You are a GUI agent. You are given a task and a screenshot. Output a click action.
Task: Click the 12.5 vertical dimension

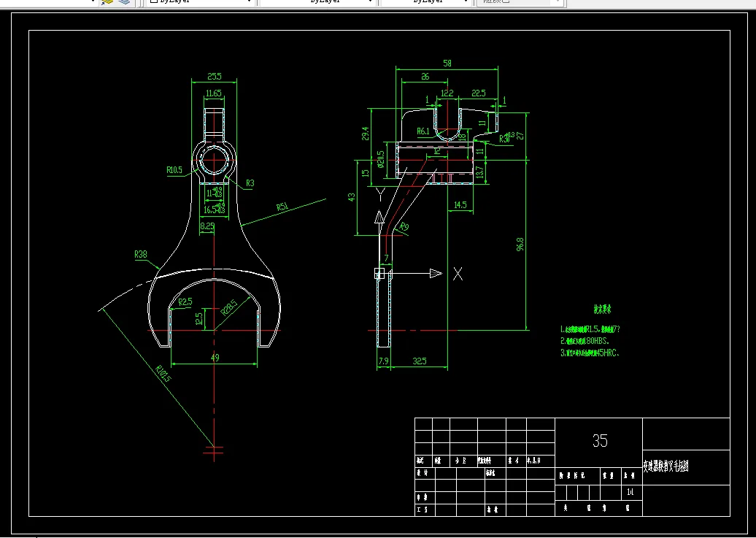[200, 319]
